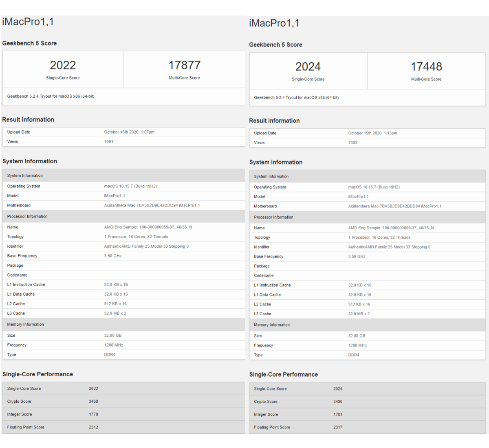
Task: Click right Base Frequency value 3.50 GHz
Action: pos(357,257)
